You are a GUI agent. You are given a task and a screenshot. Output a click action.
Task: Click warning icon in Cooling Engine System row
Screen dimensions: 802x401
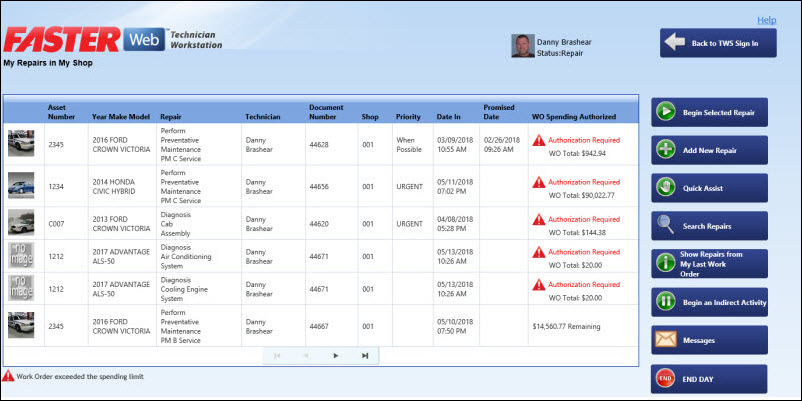[x=539, y=284]
